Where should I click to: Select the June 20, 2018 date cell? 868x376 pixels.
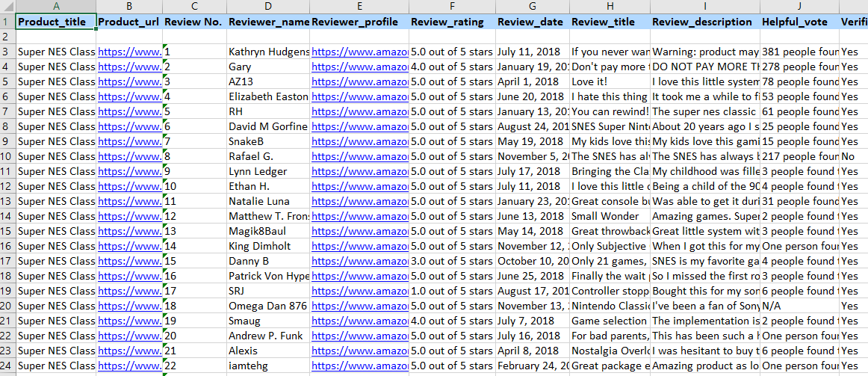pos(533,96)
